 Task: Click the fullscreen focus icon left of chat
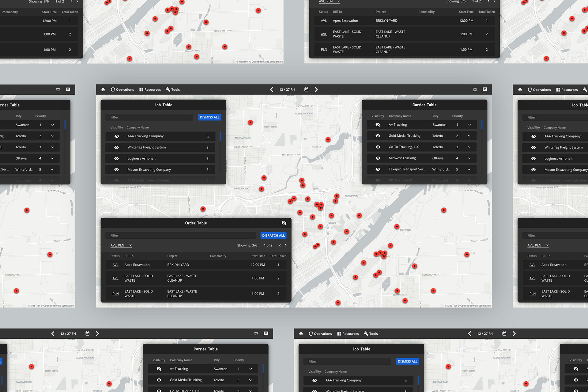tap(475, 89)
